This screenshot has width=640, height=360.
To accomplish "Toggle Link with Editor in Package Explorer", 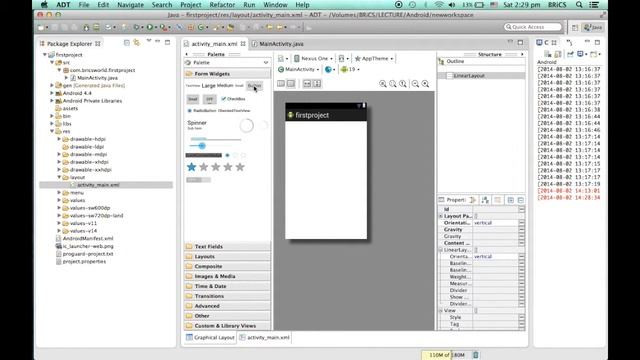I will 137,42.
